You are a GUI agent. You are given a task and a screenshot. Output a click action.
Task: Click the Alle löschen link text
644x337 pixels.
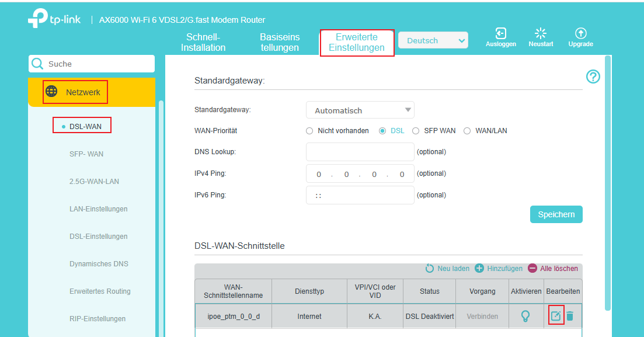[559, 268]
